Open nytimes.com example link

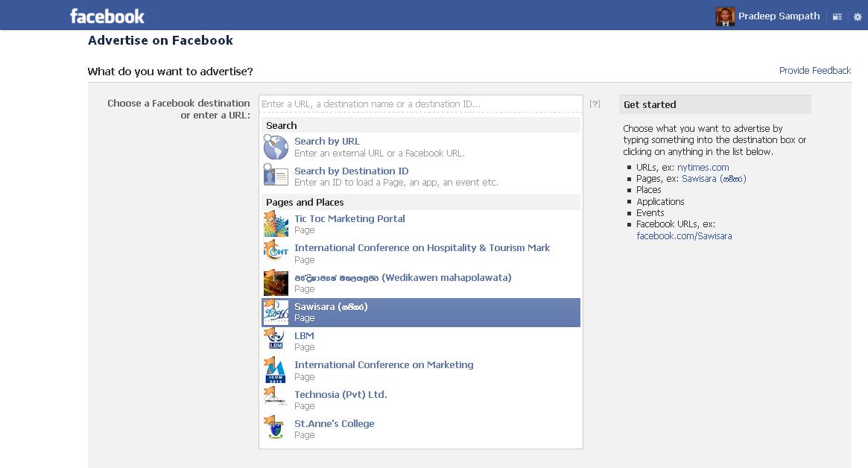click(x=703, y=167)
